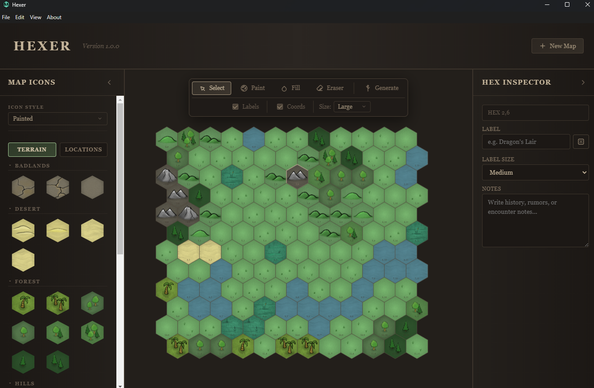The image size is (594, 388).
Task: Click the icon button beside label field
Action: [581, 142]
